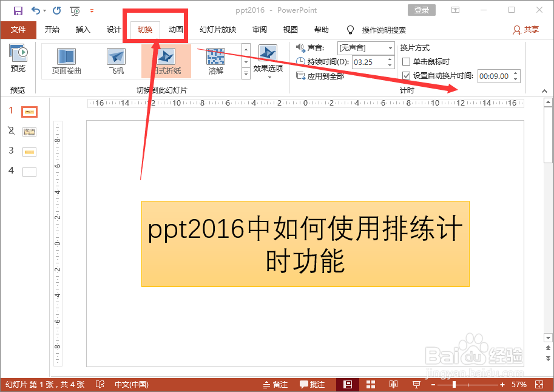Switch to the 审阅 tab

[x=260, y=30]
